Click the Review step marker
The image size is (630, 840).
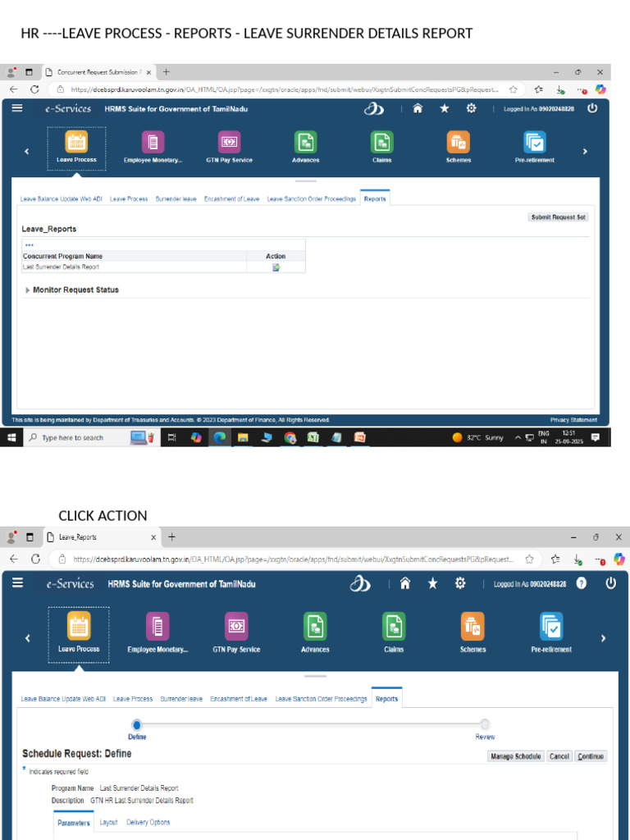[x=485, y=725]
